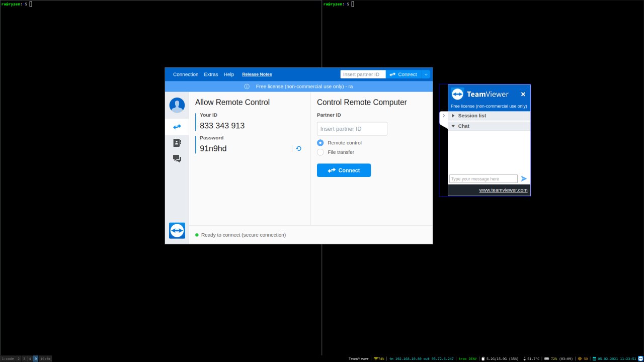Click TeamViewer logo in side panel header

point(457,94)
